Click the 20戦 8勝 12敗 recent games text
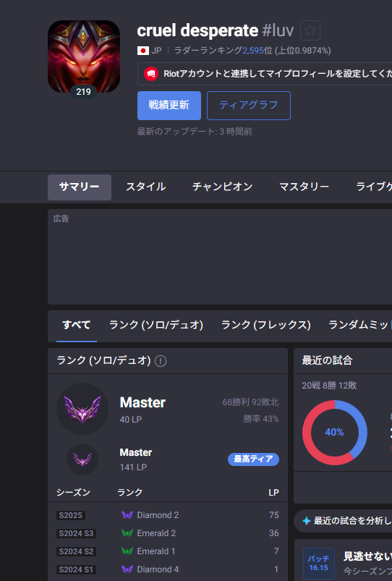Image resolution: width=392 pixels, height=581 pixels. pos(329,386)
